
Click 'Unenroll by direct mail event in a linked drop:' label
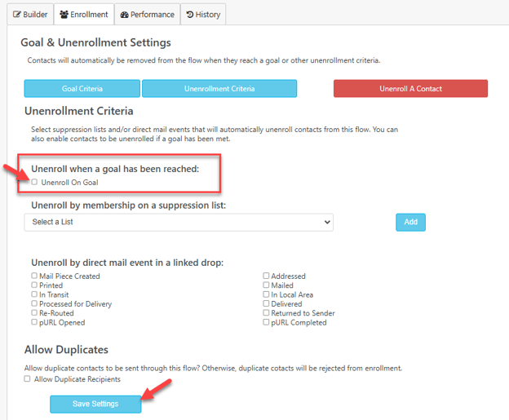click(127, 263)
